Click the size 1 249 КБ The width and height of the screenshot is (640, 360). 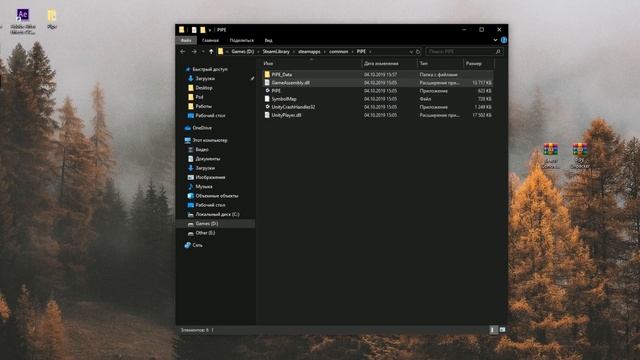tap(483, 107)
